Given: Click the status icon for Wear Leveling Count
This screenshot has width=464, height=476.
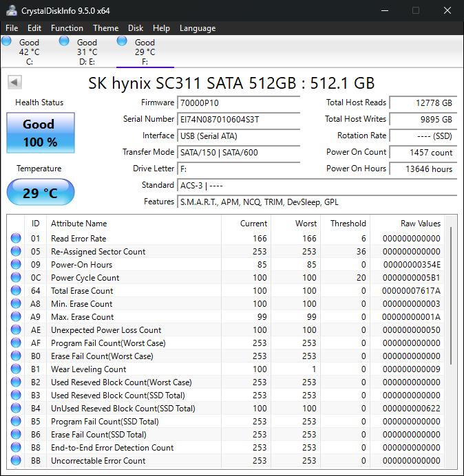Looking at the screenshot, I should pyautogui.click(x=16, y=369).
